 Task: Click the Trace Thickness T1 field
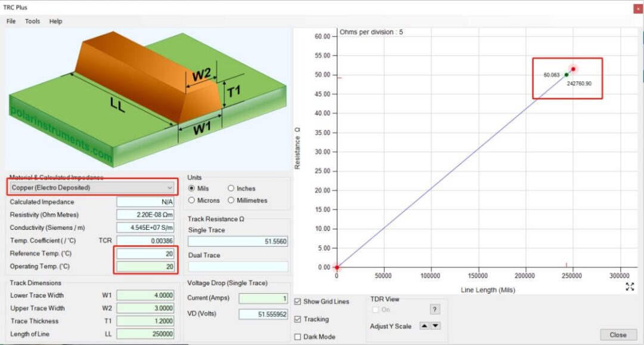pyautogui.click(x=145, y=321)
